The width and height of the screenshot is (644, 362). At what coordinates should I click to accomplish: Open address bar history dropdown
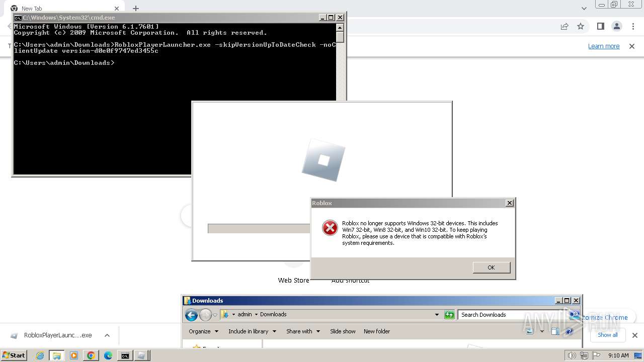pyautogui.click(x=437, y=315)
